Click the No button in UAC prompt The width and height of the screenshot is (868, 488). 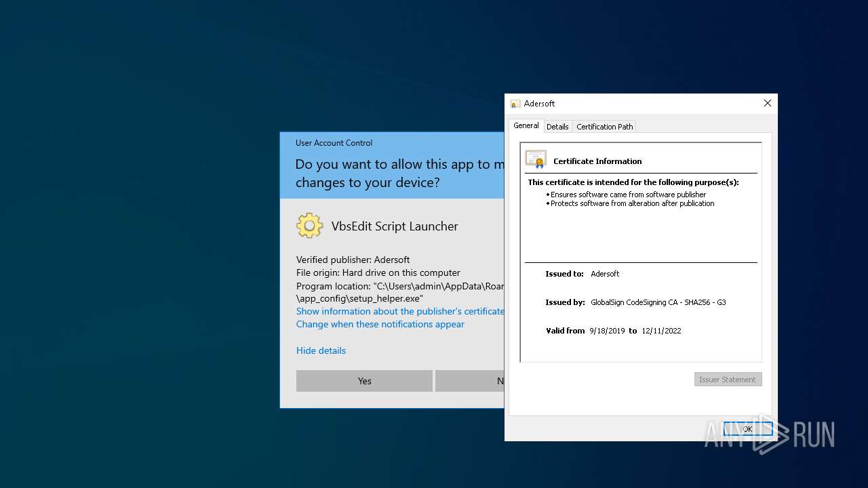470,381
